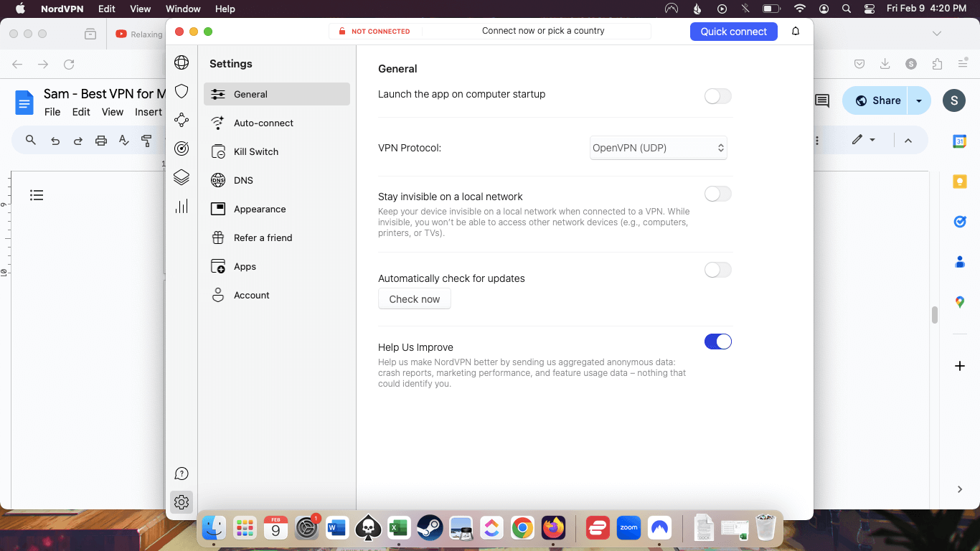Toggle Launch the app on computer startup
Viewport: 980px width, 551px height.
click(x=717, y=96)
